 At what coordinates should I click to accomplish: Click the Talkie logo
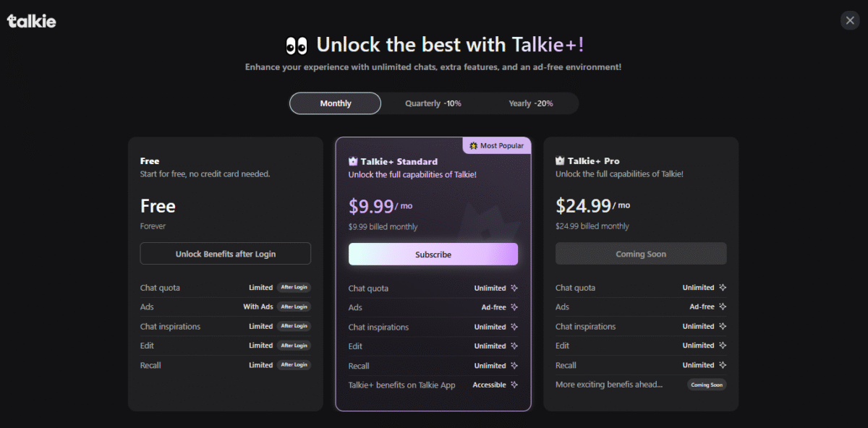pyautogui.click(x=31, y=21)
